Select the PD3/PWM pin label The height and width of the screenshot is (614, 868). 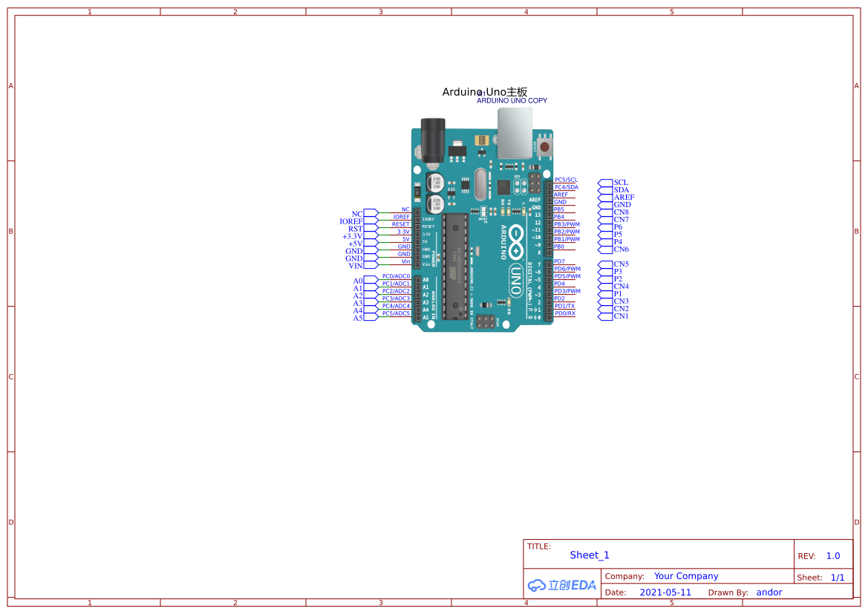pos(567,291)
